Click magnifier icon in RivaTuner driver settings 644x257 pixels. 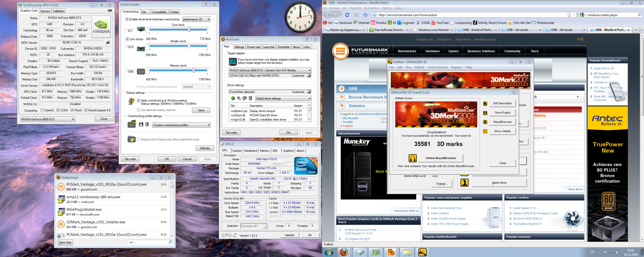pos(239,98)
